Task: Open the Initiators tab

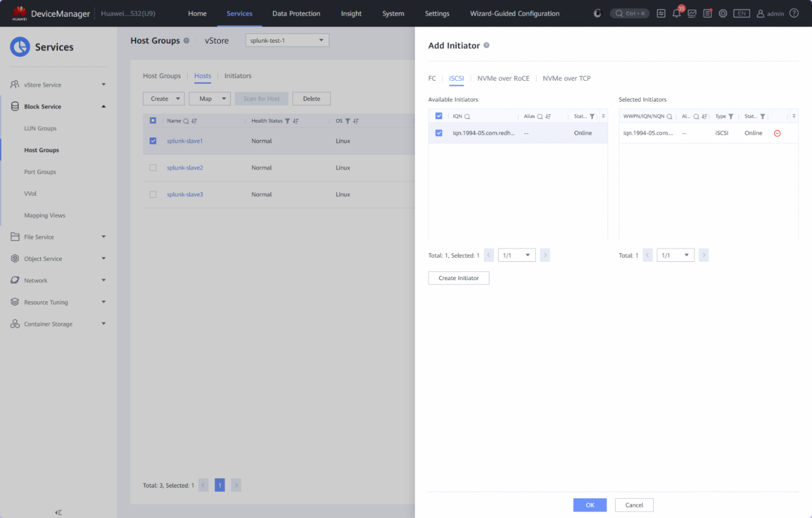Action: (x=238, y=76)
